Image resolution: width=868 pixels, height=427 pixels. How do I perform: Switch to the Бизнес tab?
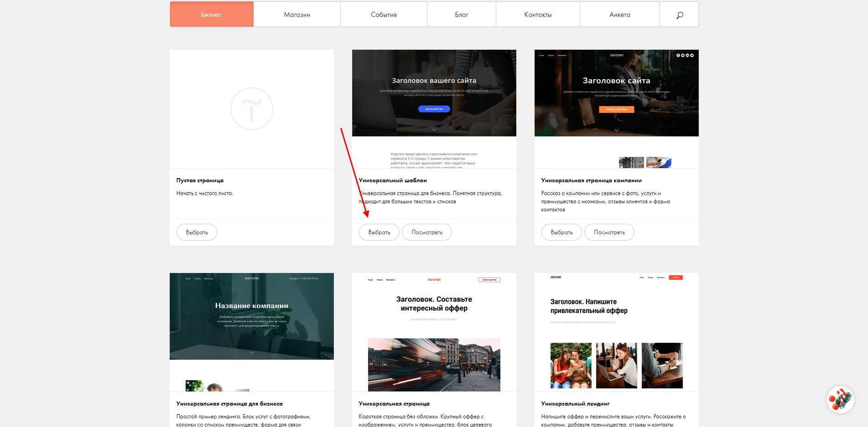(212, 15)
